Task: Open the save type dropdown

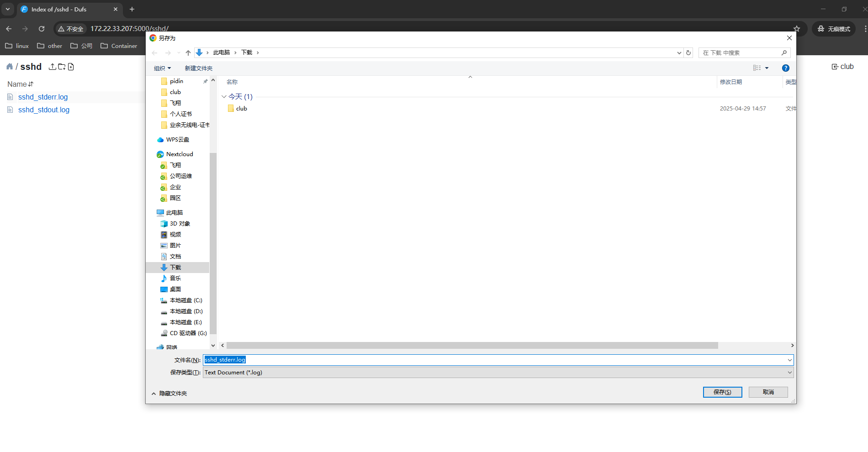Action: pos(789,373)
